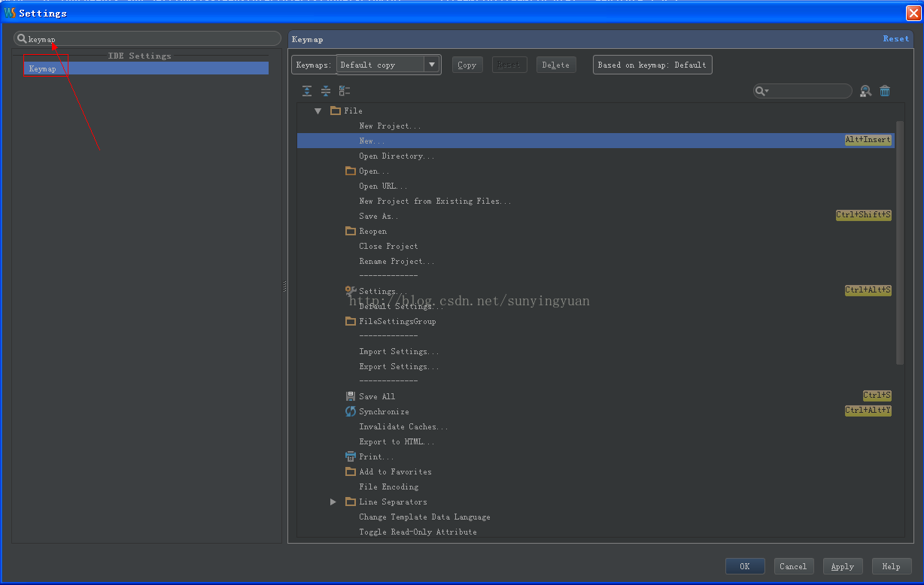Select Change Template Data Language action
The height and width of the screenshot is (585, 924).
424,517
